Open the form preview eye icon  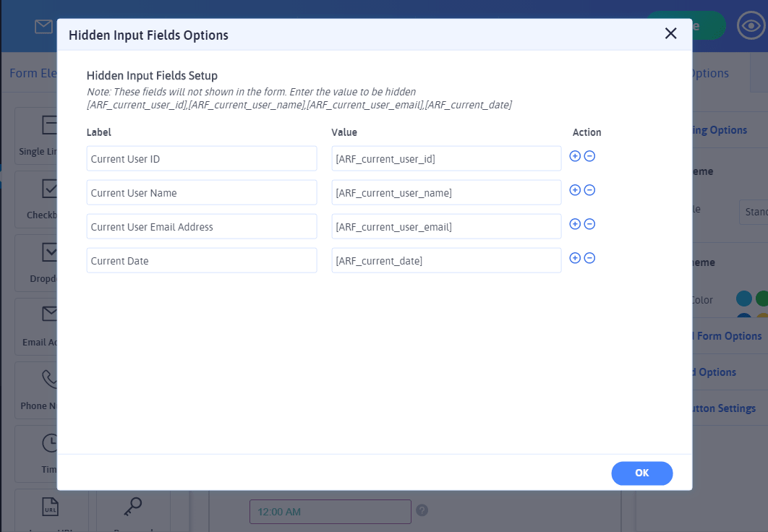point(751,26)
